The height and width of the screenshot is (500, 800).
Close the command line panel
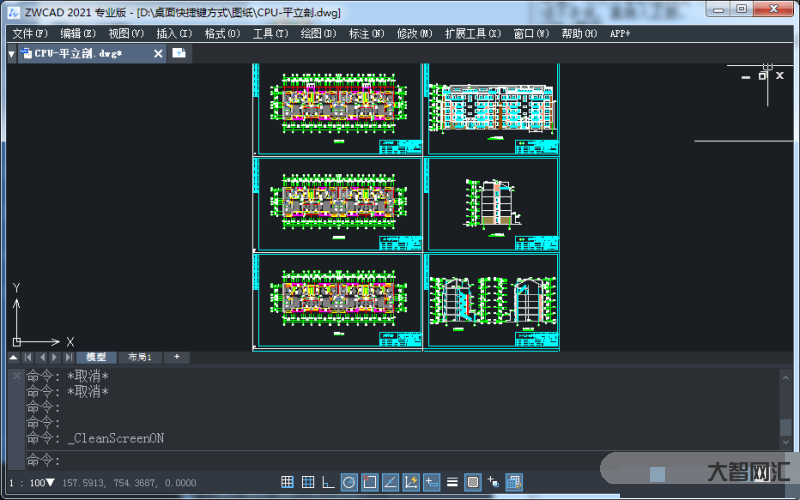(16, 376)
